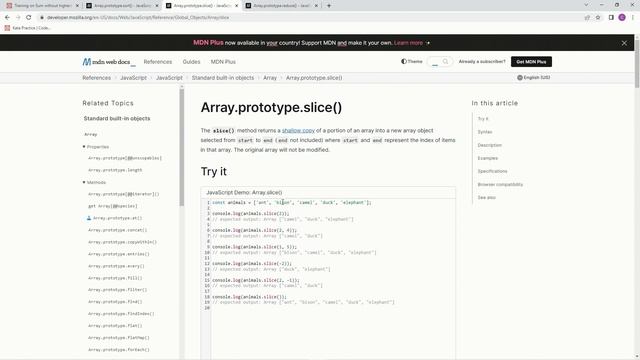Open the References menu
The width and height of the screenshot is (640, 360).
(158, 62)
